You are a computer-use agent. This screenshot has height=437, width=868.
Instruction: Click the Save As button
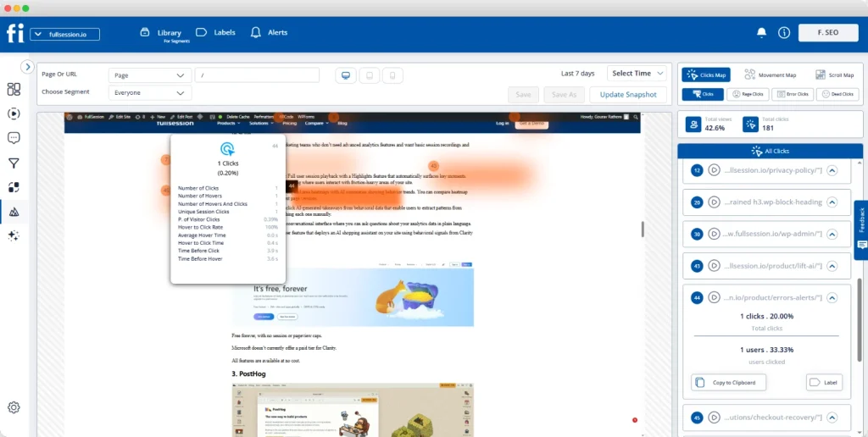click(x=564, y=95)
